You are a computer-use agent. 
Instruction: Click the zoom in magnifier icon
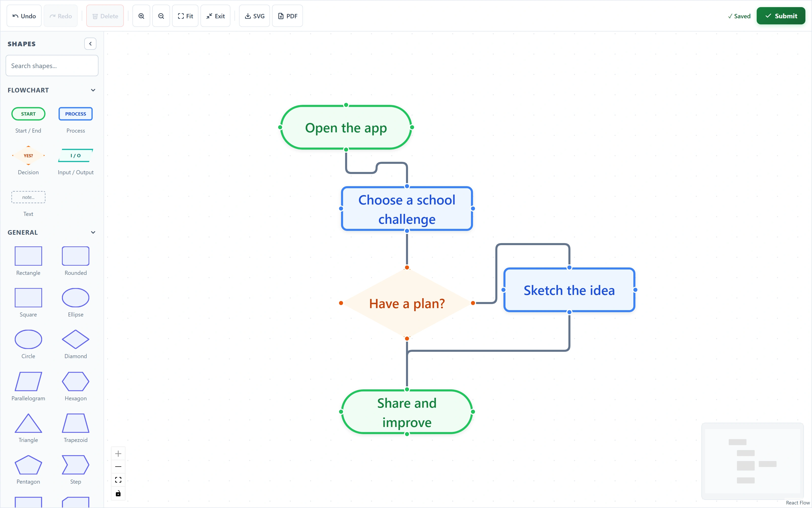pyautogui.click(x=141, y=16)
